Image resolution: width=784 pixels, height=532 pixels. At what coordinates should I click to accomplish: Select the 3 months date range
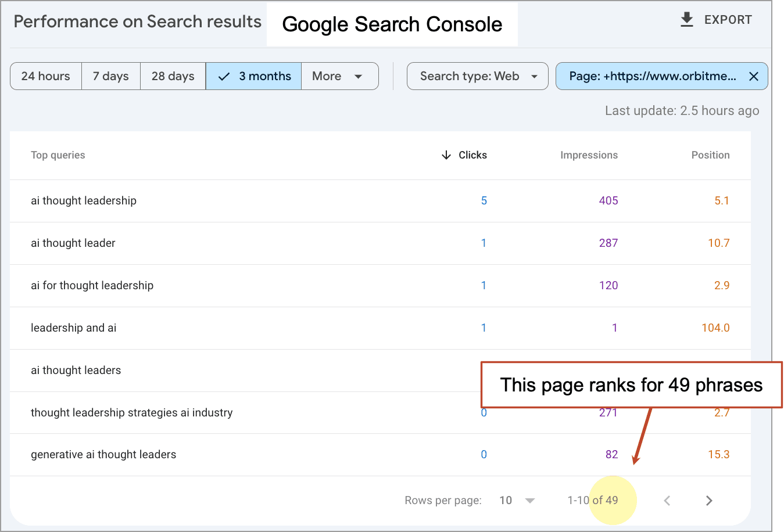[253, 76]
